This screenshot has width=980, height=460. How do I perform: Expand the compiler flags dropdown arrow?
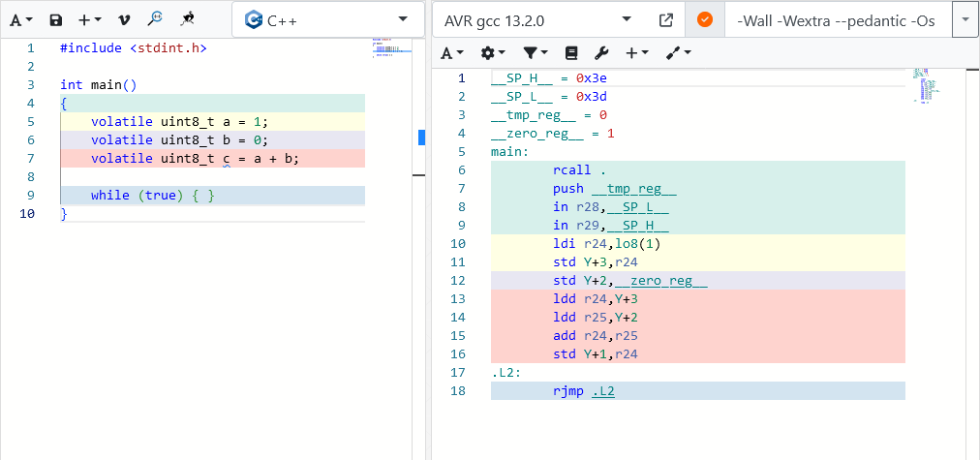point(965,20)
